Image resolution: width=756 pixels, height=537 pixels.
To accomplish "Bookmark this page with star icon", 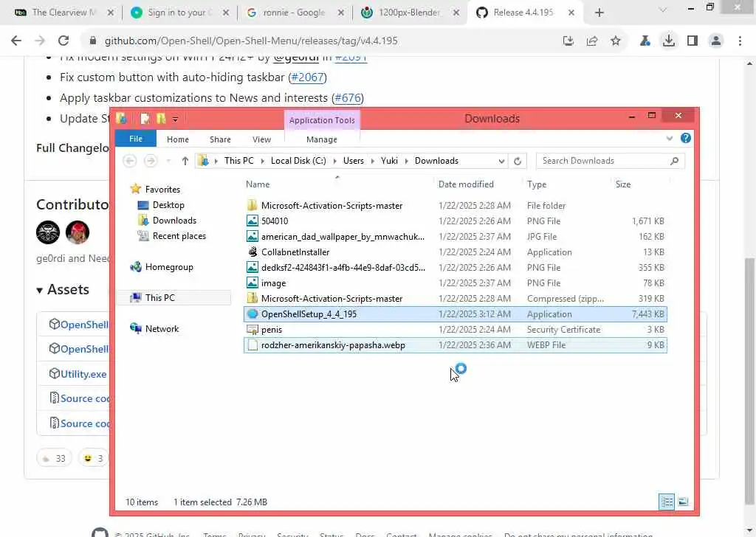I will [x=615, y=41].
